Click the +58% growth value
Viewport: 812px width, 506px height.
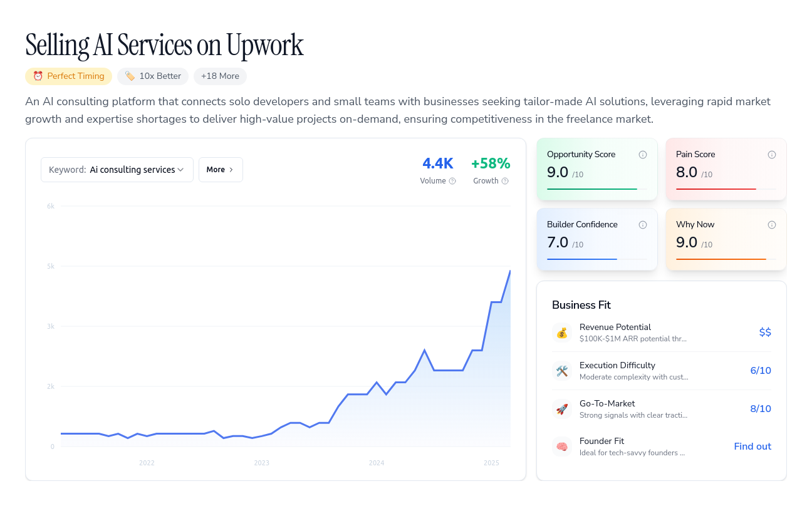491,163
